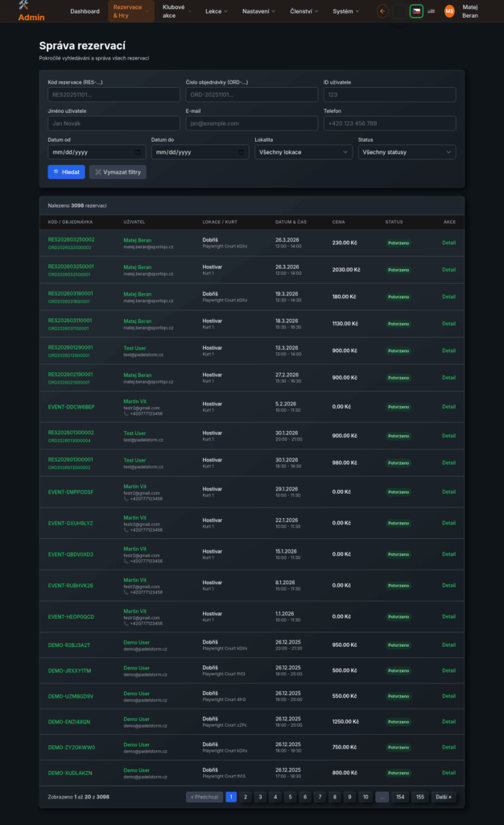Open Detail for RES202603250002
This screenshot has width=504, height=825.
pyautogui.click(x=448, y=243)
